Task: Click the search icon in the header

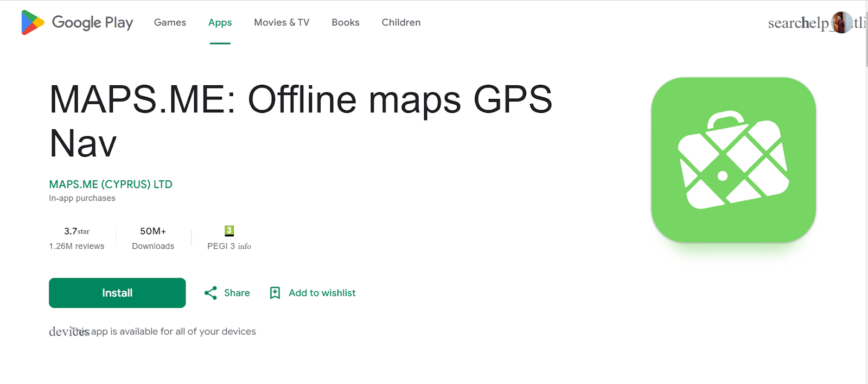Action: click(x=785, y=23)
